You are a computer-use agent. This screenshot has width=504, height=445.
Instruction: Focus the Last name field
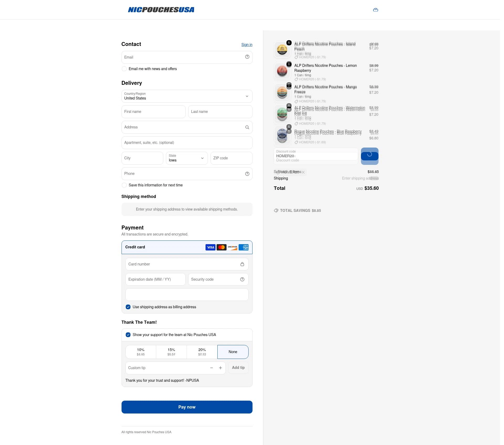220,112
